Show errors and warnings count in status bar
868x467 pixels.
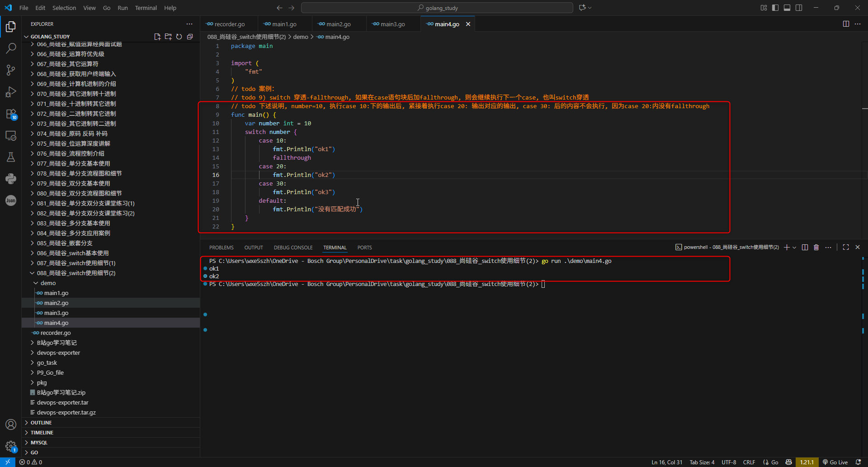point(31,462)
